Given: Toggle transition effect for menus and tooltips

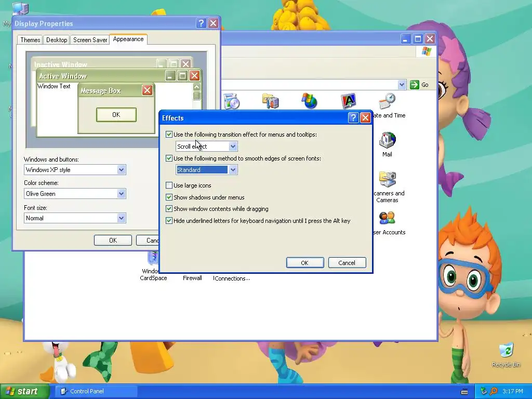Looking at the screenshot, I should point(169,135).
